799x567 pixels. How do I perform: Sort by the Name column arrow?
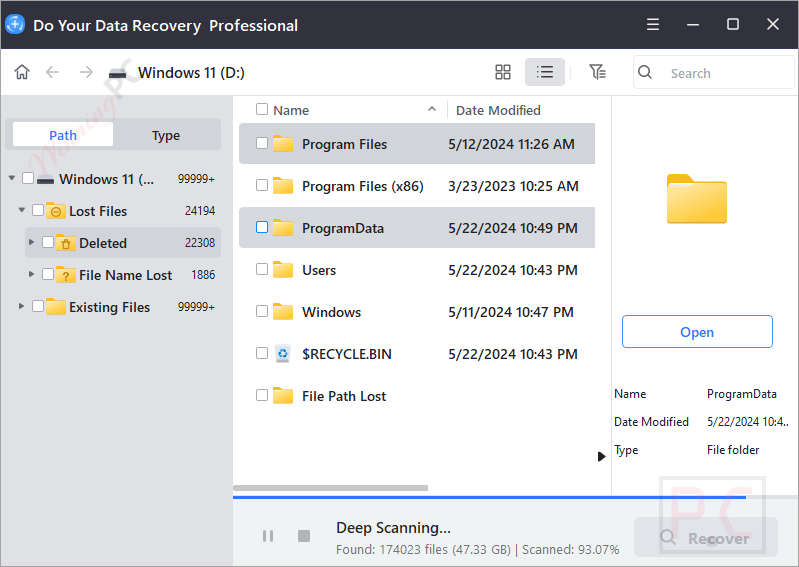[x=432, y=109]
